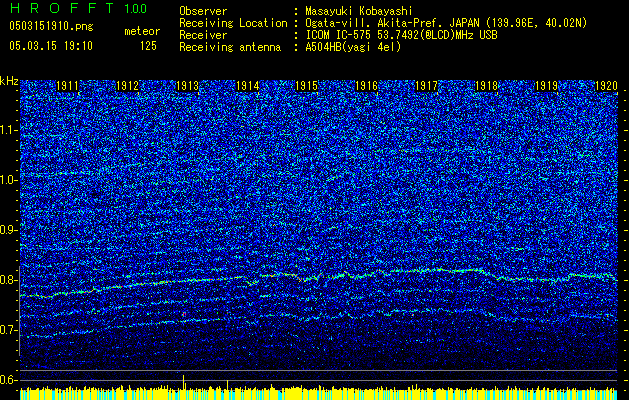
Task: Click the 1920 time marker
Action: click(x=606, y=86)
